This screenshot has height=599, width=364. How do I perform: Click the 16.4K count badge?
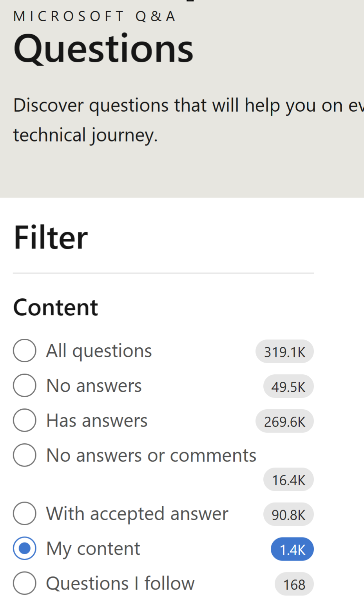(x=288, y=480)
